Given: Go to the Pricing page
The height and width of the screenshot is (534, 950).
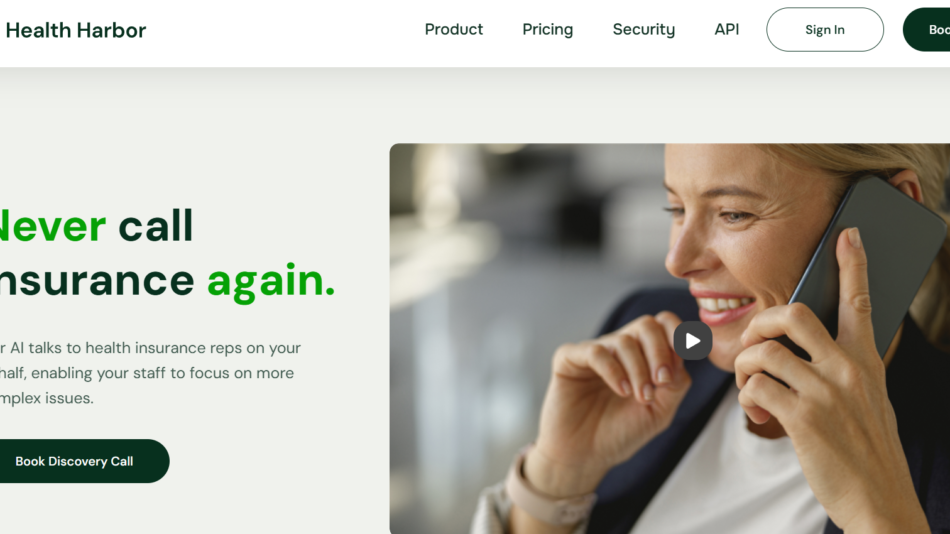Looking at the screenshot, I should [548, 30].
